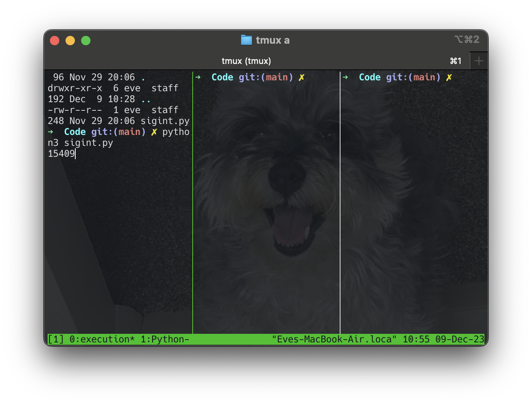Click the green arrow prompt in the right pane

point(345,77)
